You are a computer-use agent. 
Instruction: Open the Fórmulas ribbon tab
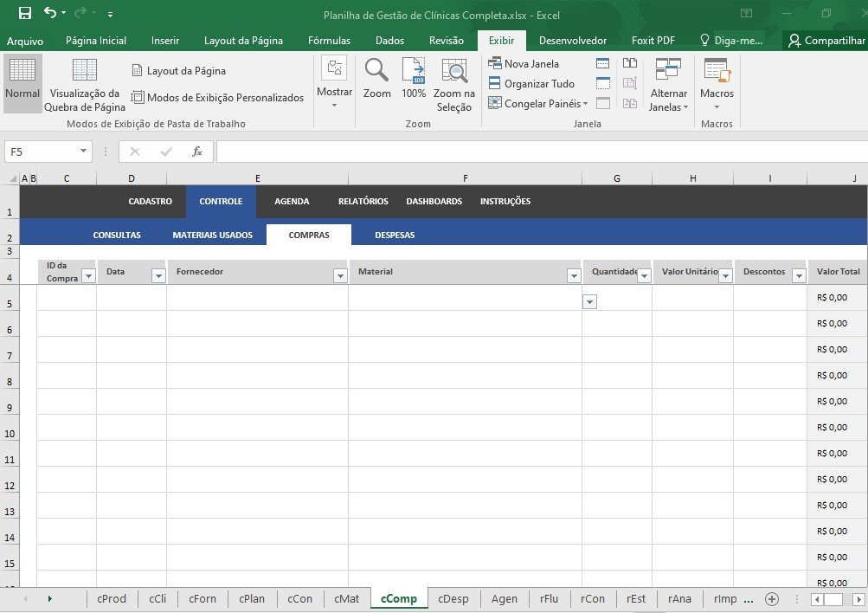329,41
